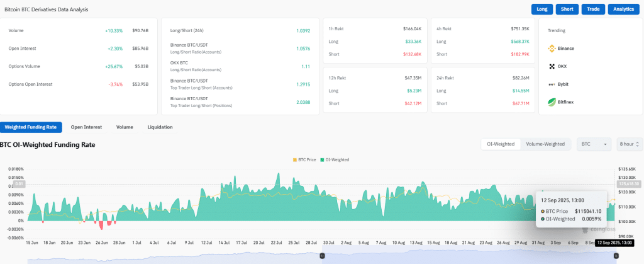Click the Bybit logo icon in Trending
644x264 pixels.
click(x=552, y=84)
